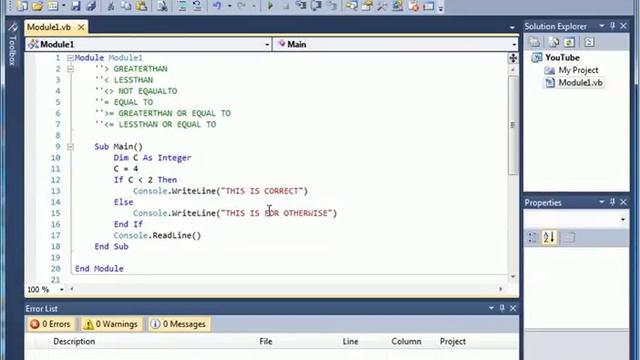640x360 pixels.
Task: Click the Error List toolbar icon
Action: click(413, 6)
